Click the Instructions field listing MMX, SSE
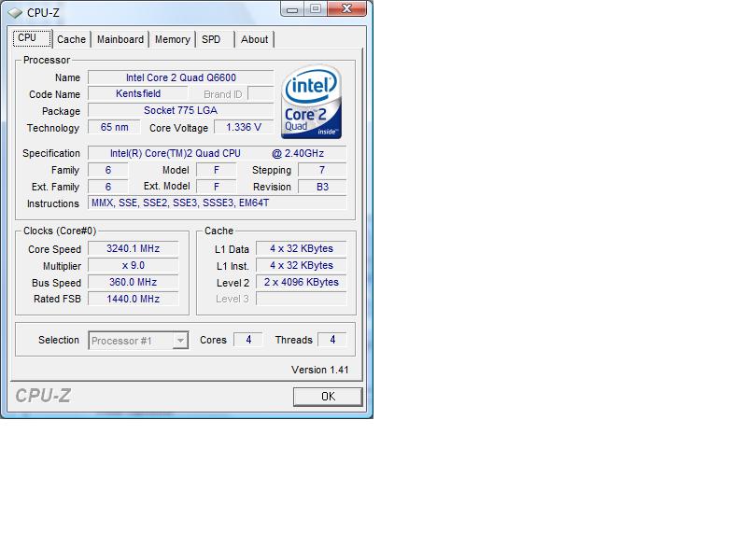Screen dimensions: 747x560 click(218, 203)
